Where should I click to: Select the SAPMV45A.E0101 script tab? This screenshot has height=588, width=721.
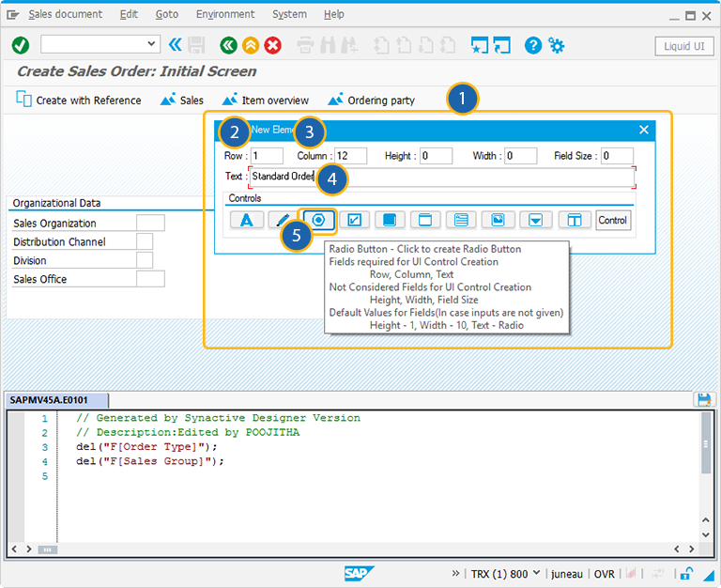(x=57, y=400)
